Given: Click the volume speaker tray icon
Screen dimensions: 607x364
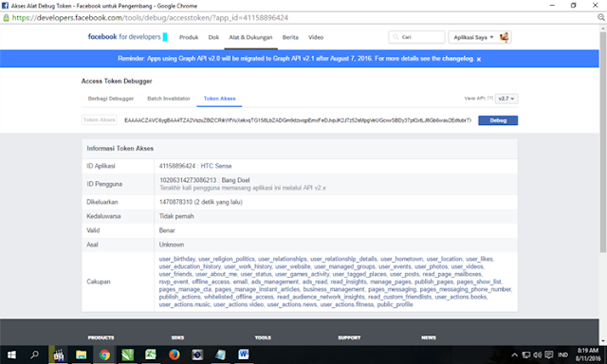Looking at the screenshot, I should (x=538, y=355).
